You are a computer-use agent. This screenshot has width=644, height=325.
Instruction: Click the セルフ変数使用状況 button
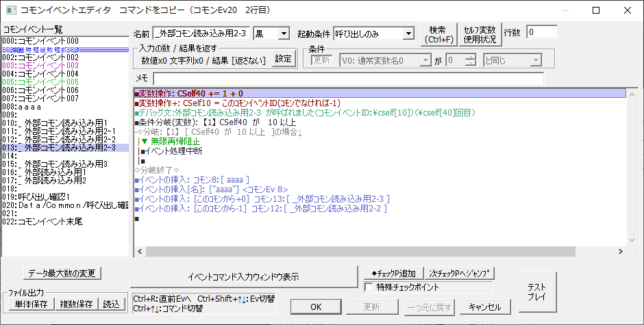click(480, 34)
